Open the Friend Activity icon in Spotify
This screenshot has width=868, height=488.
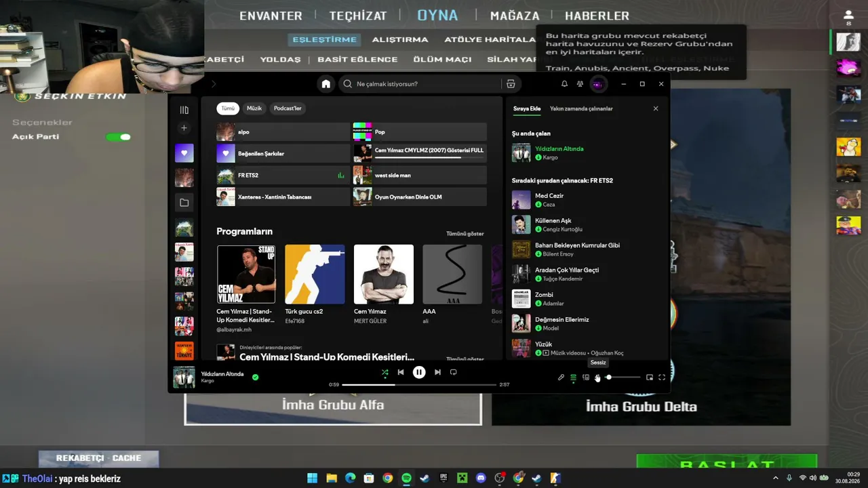coord(580,84)
